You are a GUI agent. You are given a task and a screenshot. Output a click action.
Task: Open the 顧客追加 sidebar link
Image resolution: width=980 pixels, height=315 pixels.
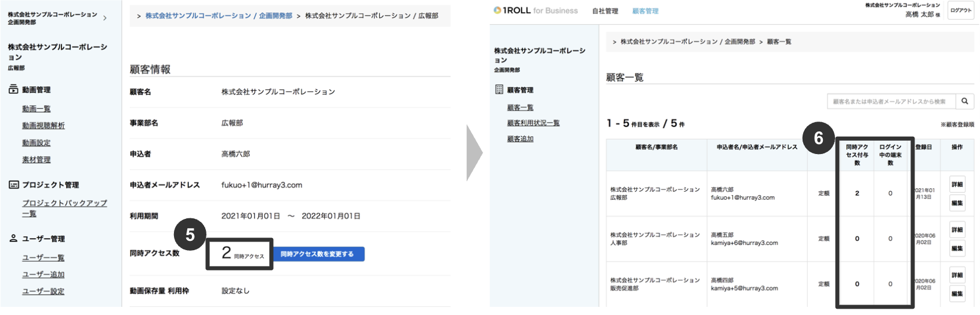pyautogui.click(x=520, y=139)
